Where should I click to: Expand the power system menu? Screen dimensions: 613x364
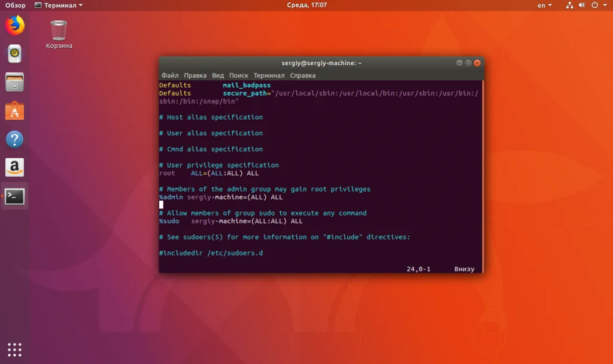[x=599, y=5]
